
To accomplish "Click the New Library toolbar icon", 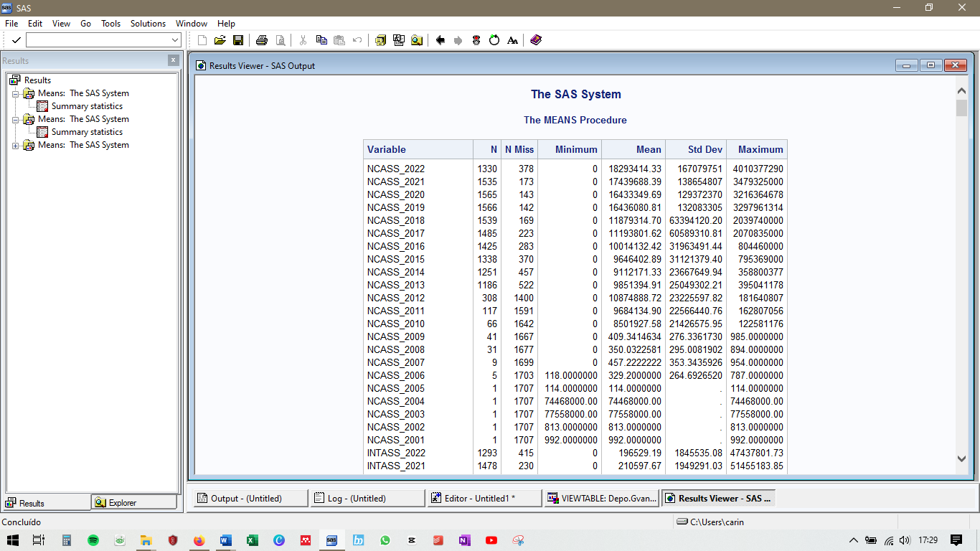I will click(x=380, y=40).
